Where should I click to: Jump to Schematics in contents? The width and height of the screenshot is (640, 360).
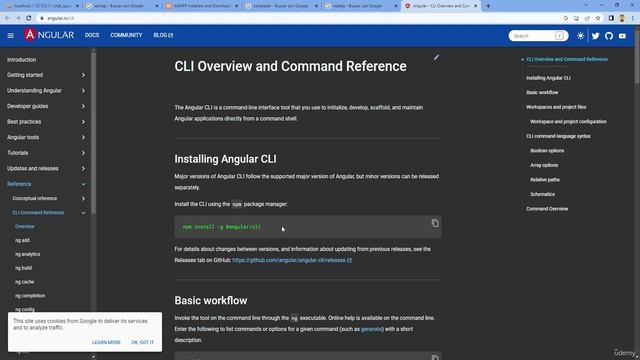click(x=542, y=194)
